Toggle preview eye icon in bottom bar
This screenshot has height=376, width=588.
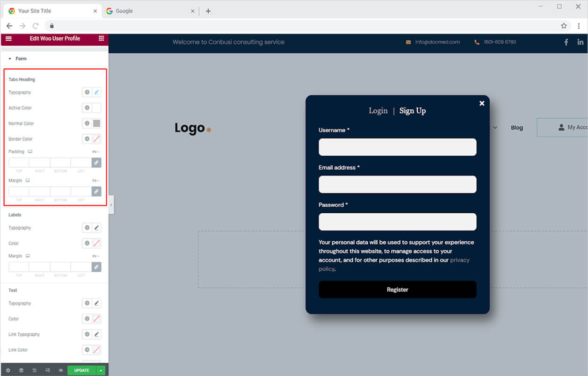61,370
